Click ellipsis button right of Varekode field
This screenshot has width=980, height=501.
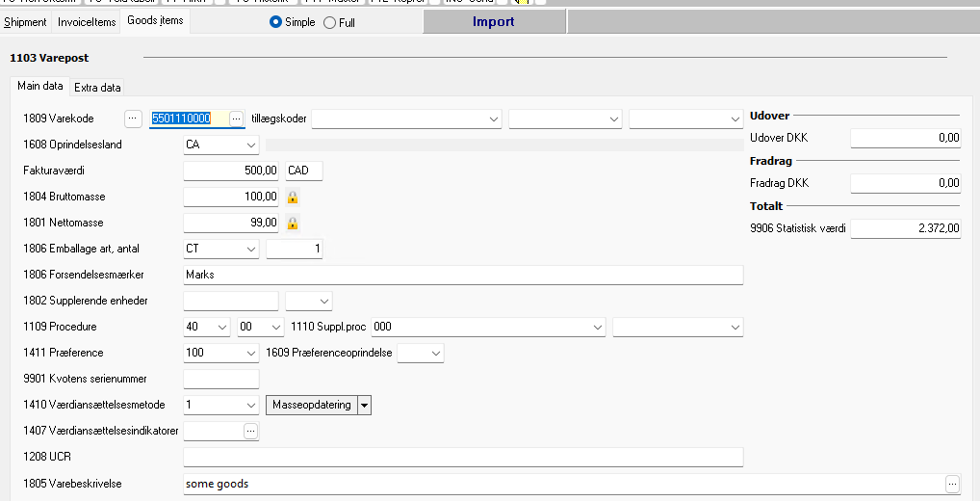(x=237, y=118)
